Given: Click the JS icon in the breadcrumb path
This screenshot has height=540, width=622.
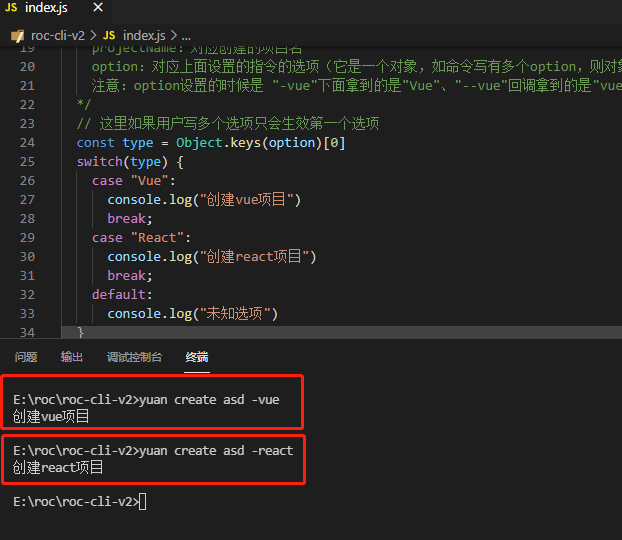Looking at the screenshot, I should tap(109, 36).
